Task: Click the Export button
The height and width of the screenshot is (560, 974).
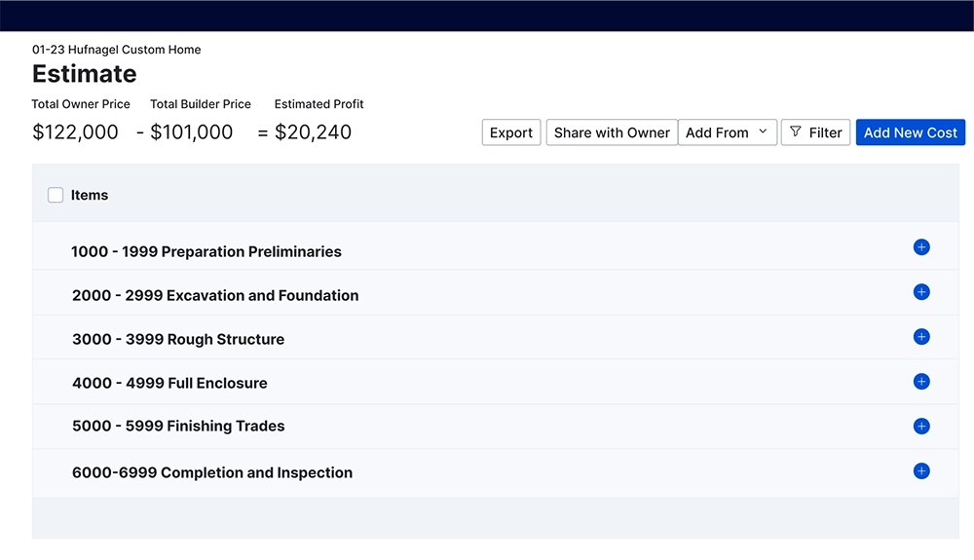Action: point(511,132)
